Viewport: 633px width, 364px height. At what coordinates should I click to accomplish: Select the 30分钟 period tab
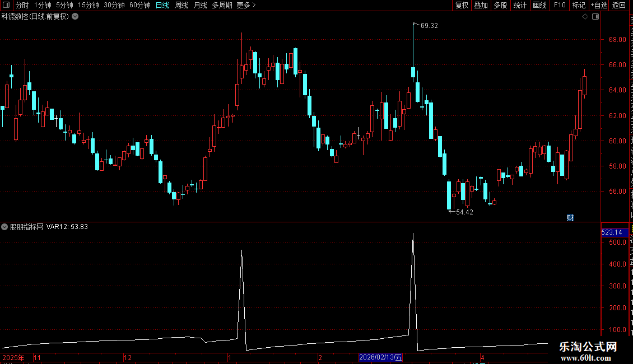point(114,5)
